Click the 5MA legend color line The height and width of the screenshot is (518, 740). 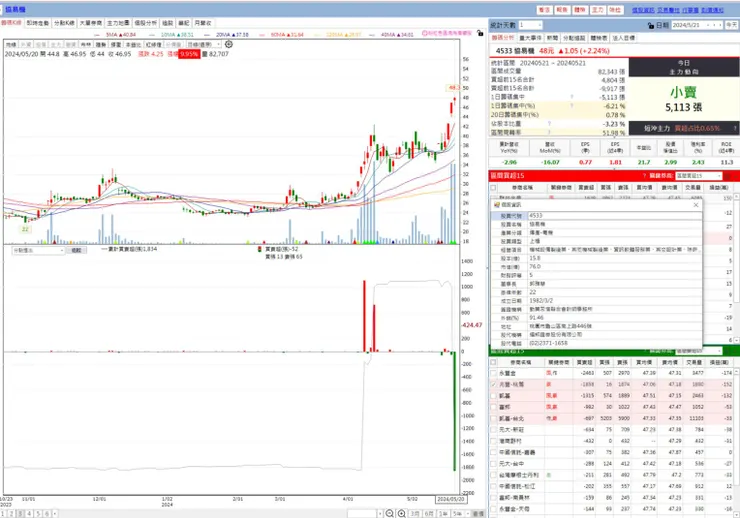tap(98, 34)
